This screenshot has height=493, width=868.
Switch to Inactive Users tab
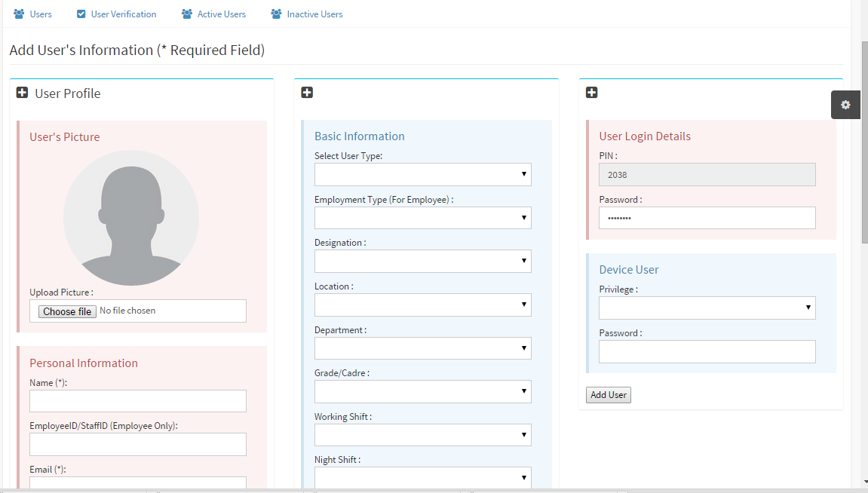[x=314, y=14]
